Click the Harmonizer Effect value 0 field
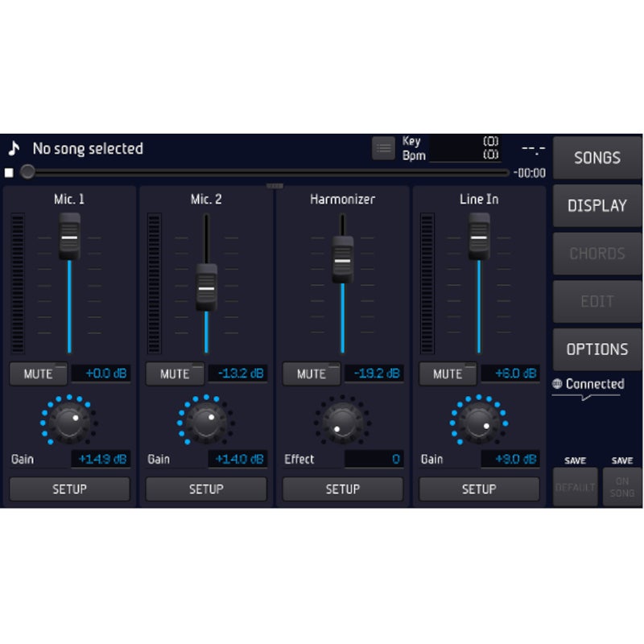The height and width of the screenshot is (644, 644). tap(374, 459)
